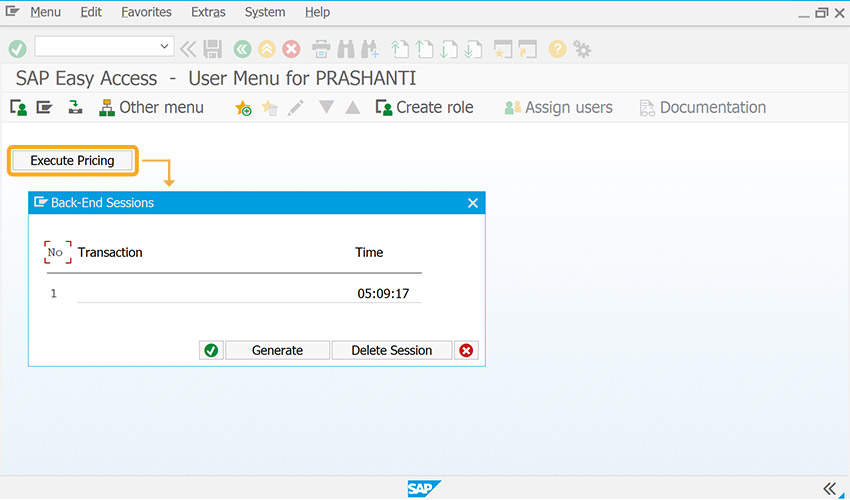Click the Find binoculars icon
Image resolution: width=850 pixels, height=500 pixels.
tap(346, 49)
